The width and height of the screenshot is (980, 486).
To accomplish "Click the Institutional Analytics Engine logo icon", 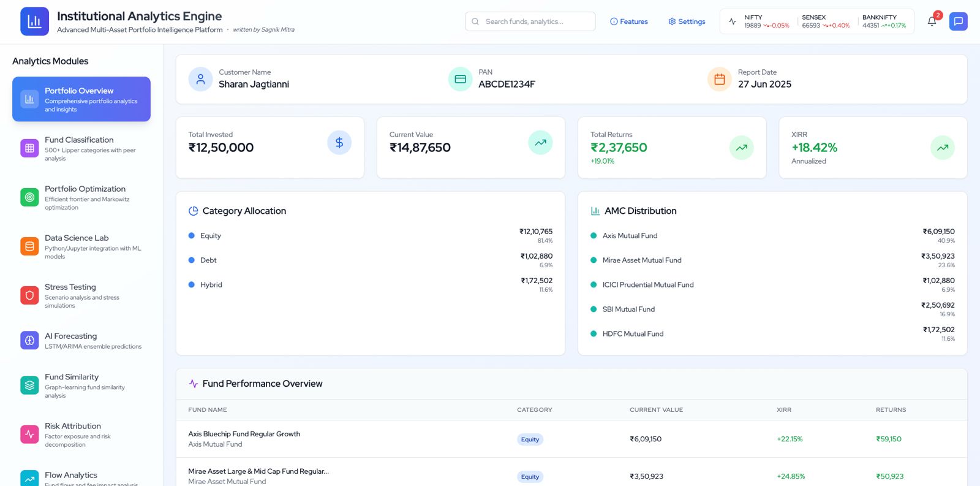I will pos(34,21).
